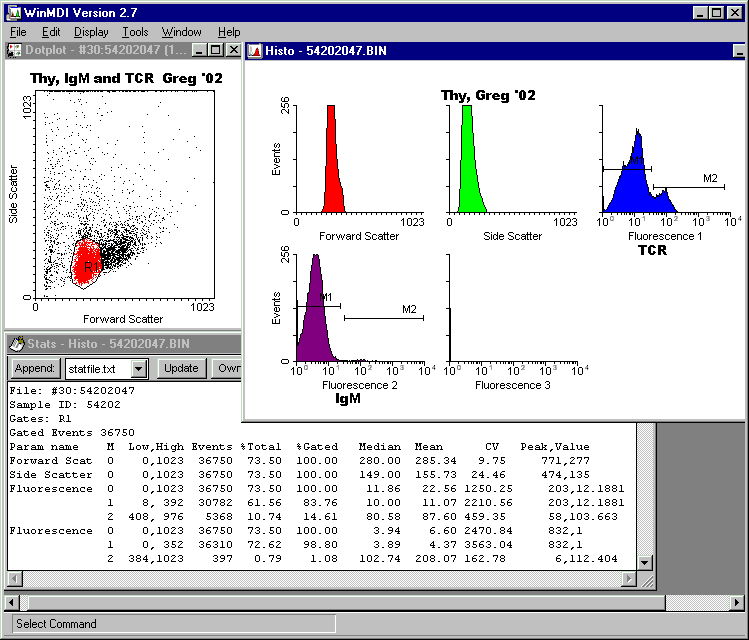Close the Dotplot window
Screen dimensions: 749x640
(x=233, y=50)
